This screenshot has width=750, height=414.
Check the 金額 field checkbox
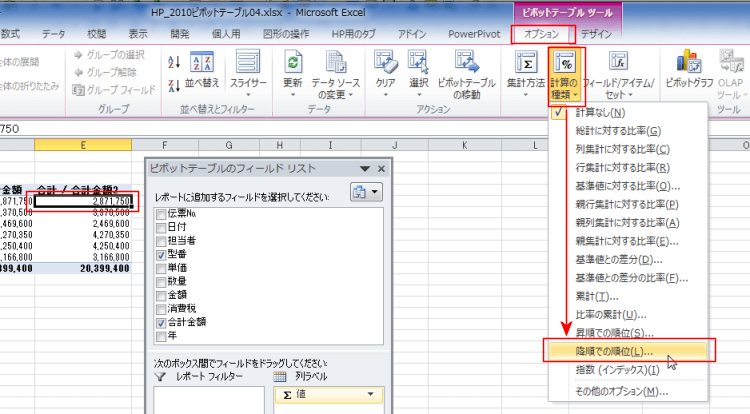[x=161, y=295]
